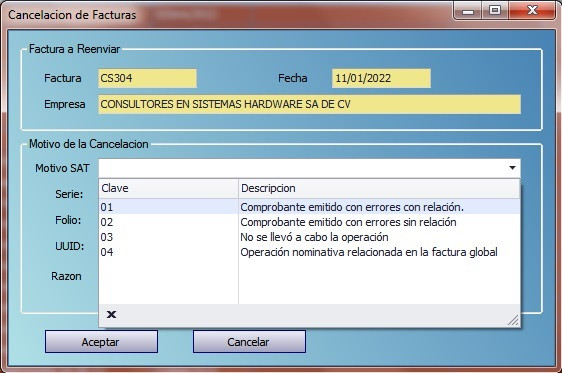Choose 'Operación nominativa relacionada en la factura global'

click(x=369, y=252)
